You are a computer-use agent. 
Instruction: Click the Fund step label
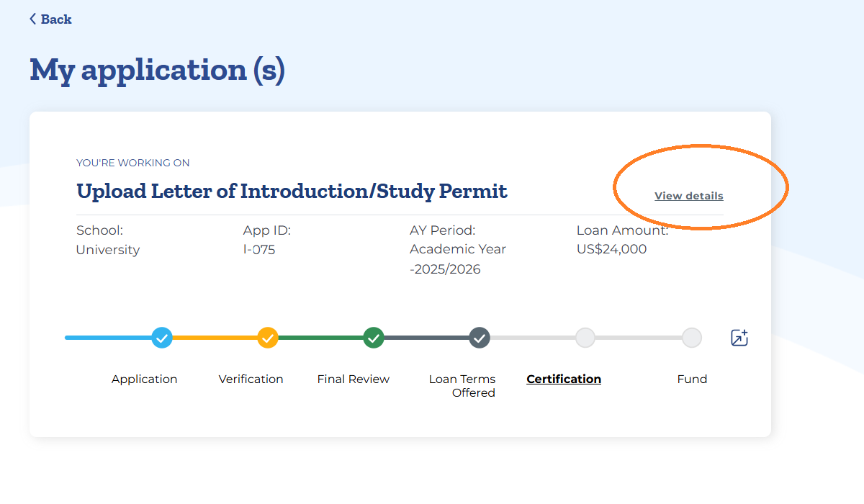click(x=692, y=379)
